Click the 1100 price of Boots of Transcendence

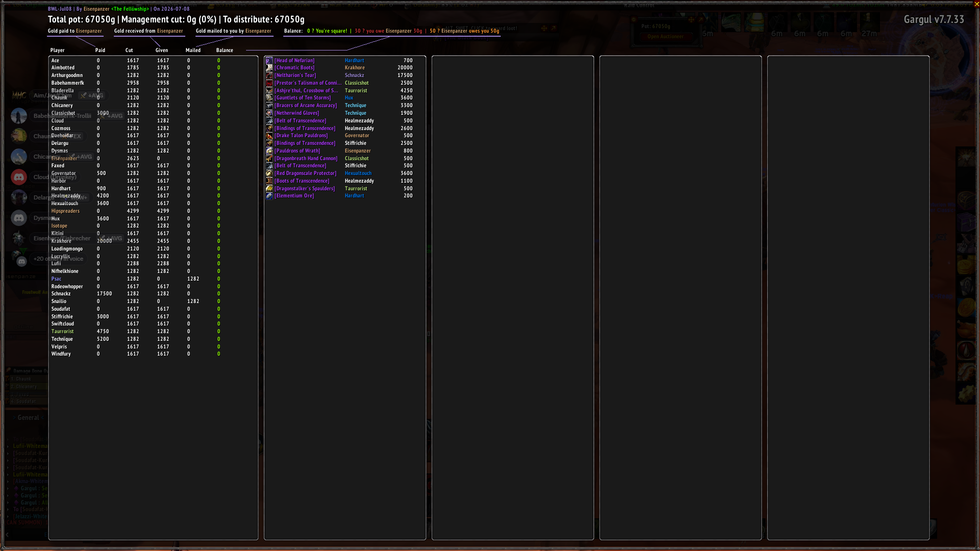(x=407, y=181)
